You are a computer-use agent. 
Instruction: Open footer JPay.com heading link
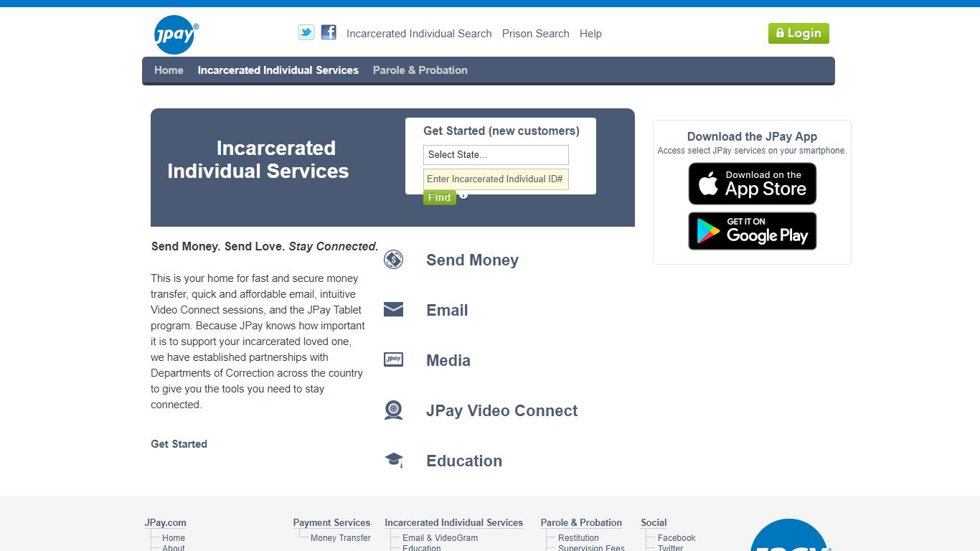pos(166,523)
